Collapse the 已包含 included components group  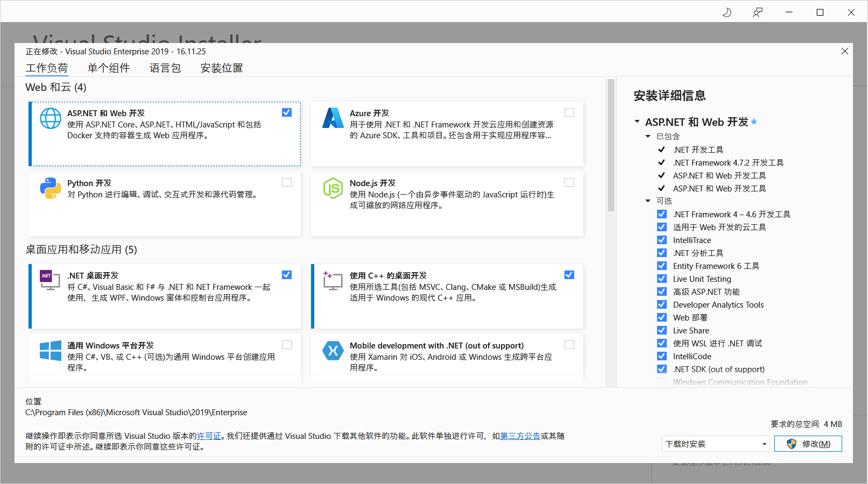click(648, 137)
